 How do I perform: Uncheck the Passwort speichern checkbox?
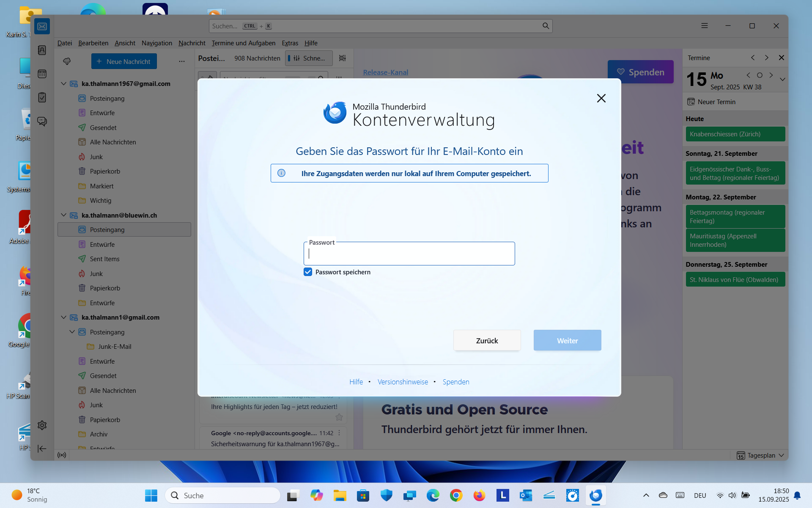click(308, 272)
